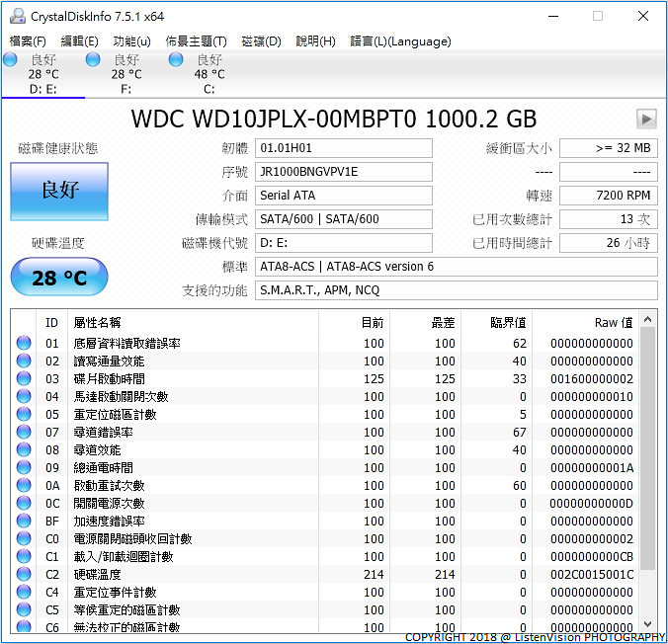Click the 屬性名稱 column header
668x644 pixels.
click(x=193, y=322)
